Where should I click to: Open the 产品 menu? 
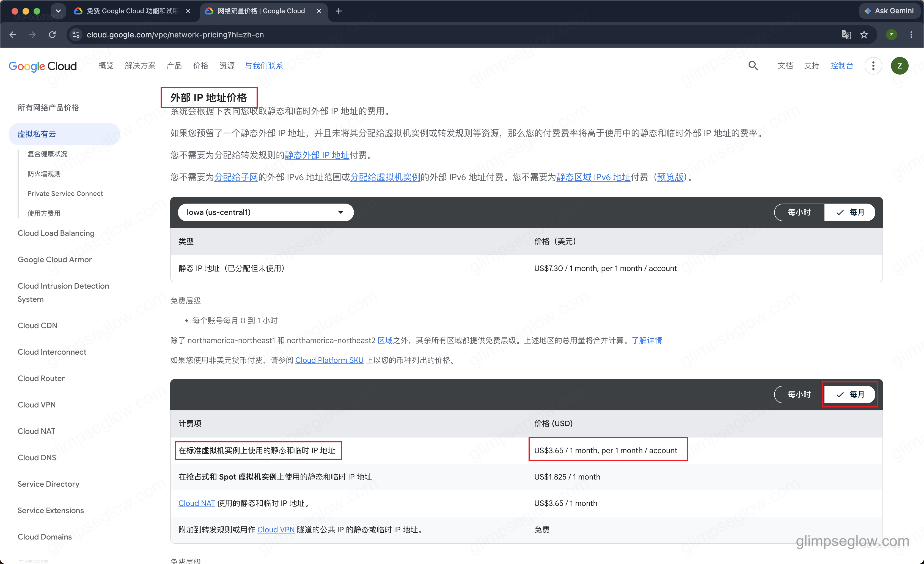point(174,66)
